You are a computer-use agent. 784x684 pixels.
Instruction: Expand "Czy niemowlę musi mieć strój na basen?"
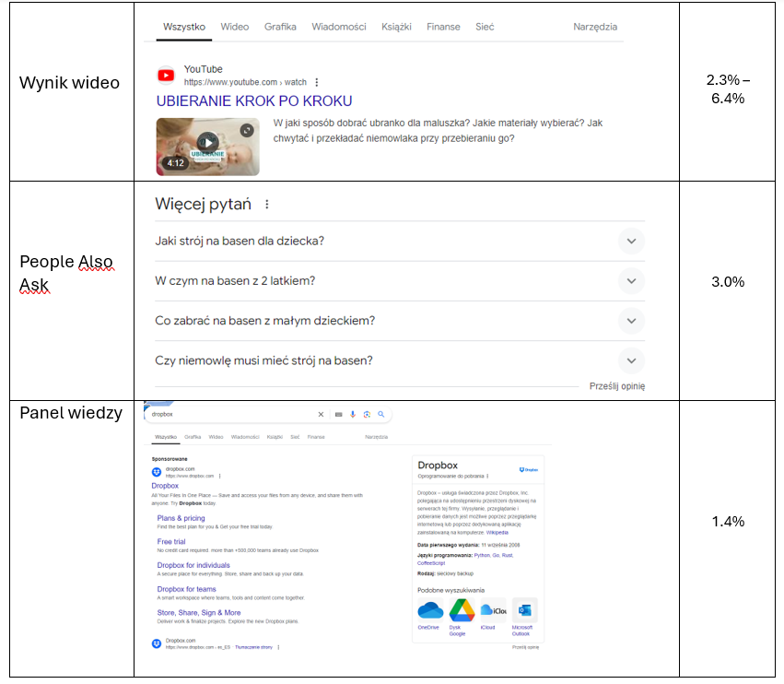click(631, 360)
